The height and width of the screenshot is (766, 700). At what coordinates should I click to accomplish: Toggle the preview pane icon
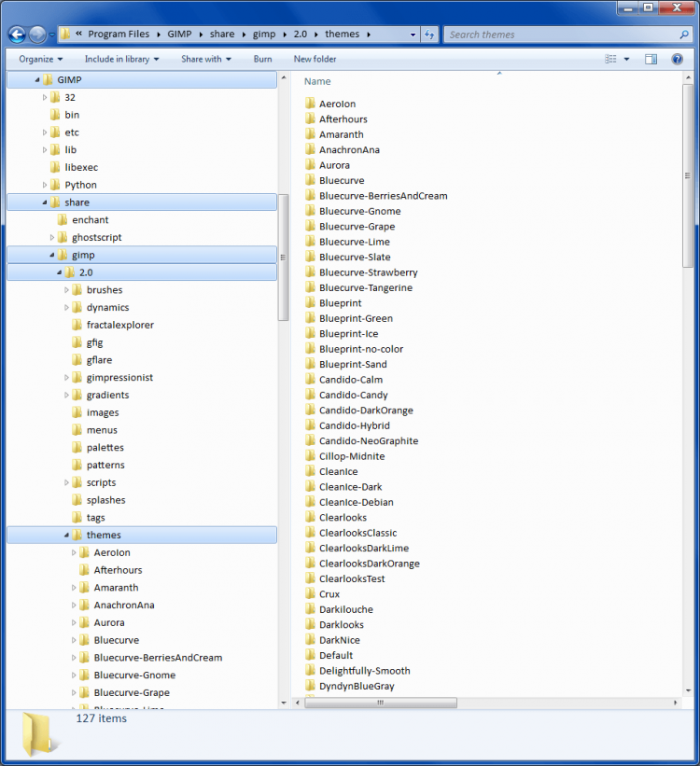pyautogui.click(x=651, y=59)
